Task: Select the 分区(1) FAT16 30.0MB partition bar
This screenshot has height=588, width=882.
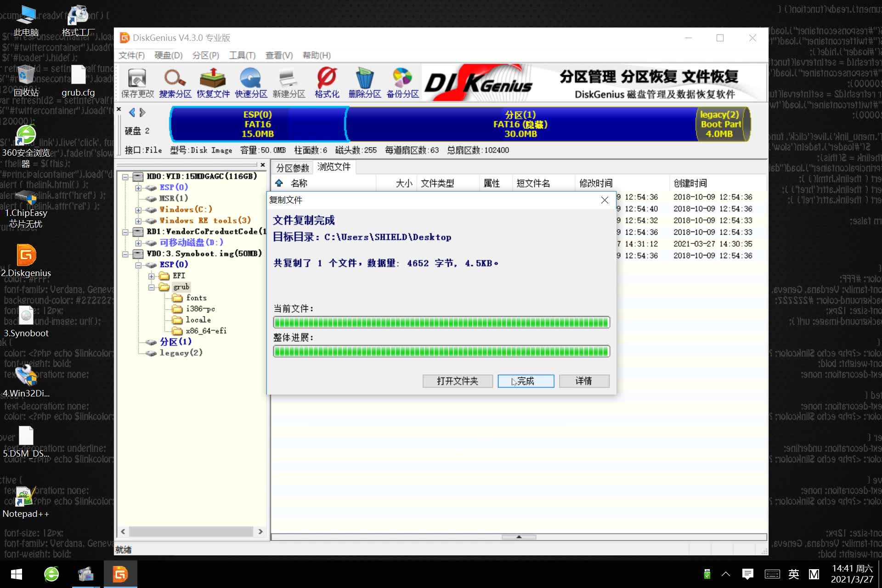Action: tap(520, 124)
